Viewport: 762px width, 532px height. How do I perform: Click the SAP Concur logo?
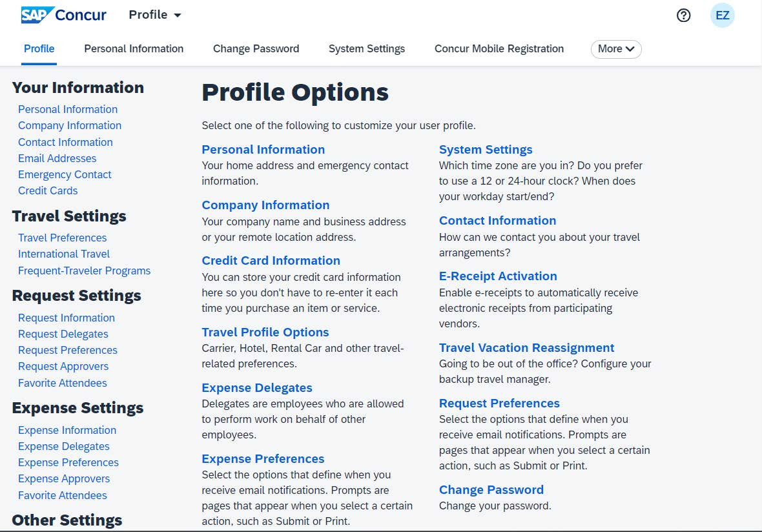[63, 14]
